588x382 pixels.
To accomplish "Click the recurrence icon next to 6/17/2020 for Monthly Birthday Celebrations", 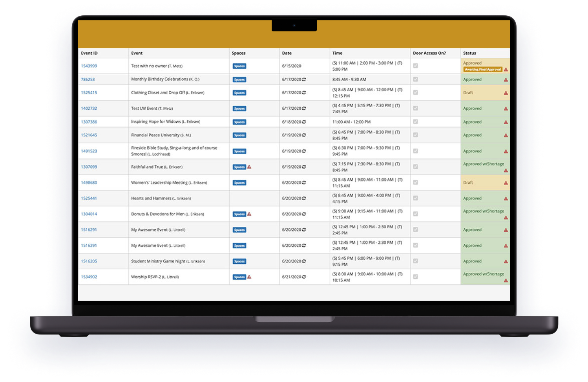I will 304,79.
